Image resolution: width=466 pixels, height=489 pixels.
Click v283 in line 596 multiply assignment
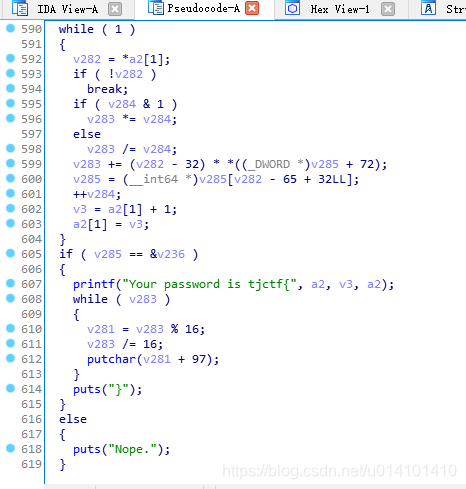(x=101, y=119)
